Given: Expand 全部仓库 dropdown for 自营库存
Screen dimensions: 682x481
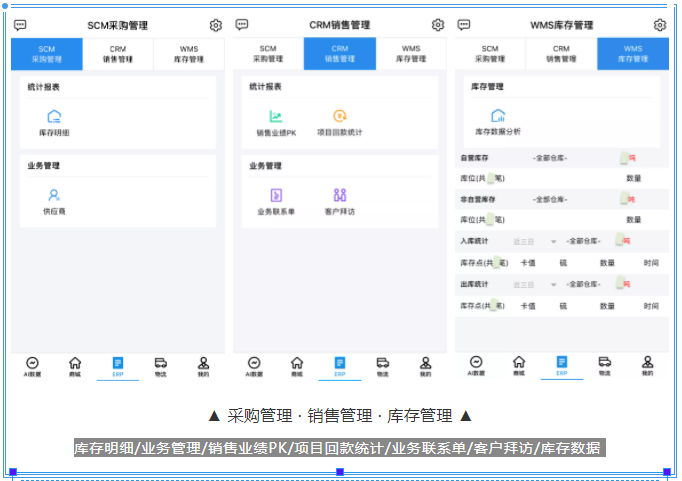Looking at the screenshot, I should click(551, 158).
